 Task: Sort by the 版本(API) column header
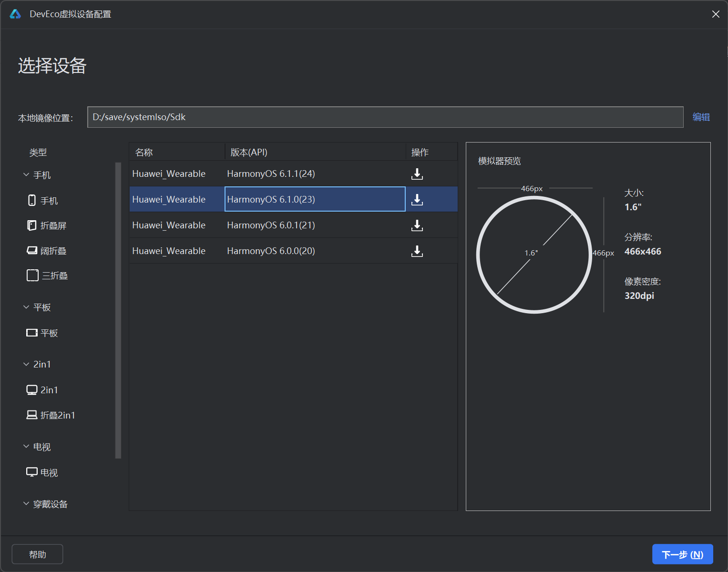coord(315,152)
